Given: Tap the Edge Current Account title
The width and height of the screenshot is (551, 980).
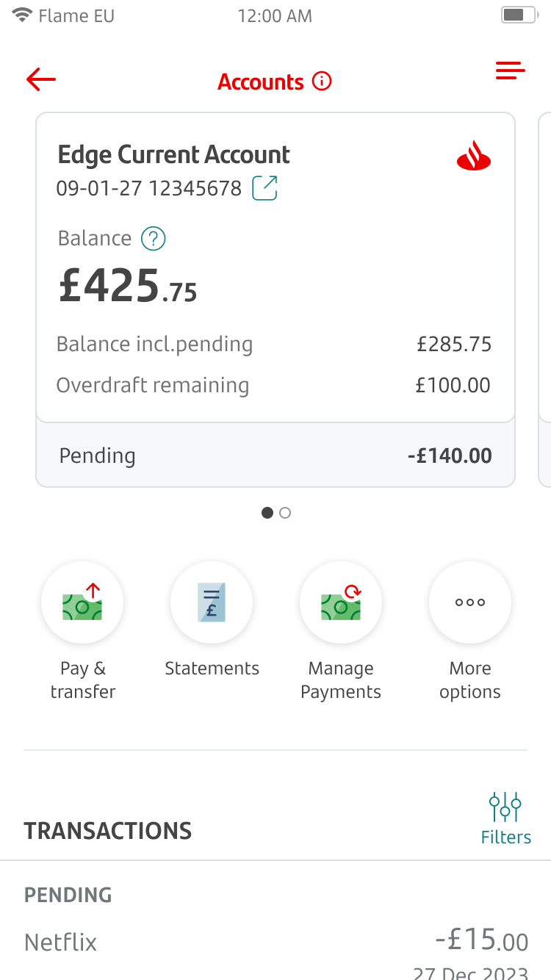Looking at the screenshot, I should 174,155.
